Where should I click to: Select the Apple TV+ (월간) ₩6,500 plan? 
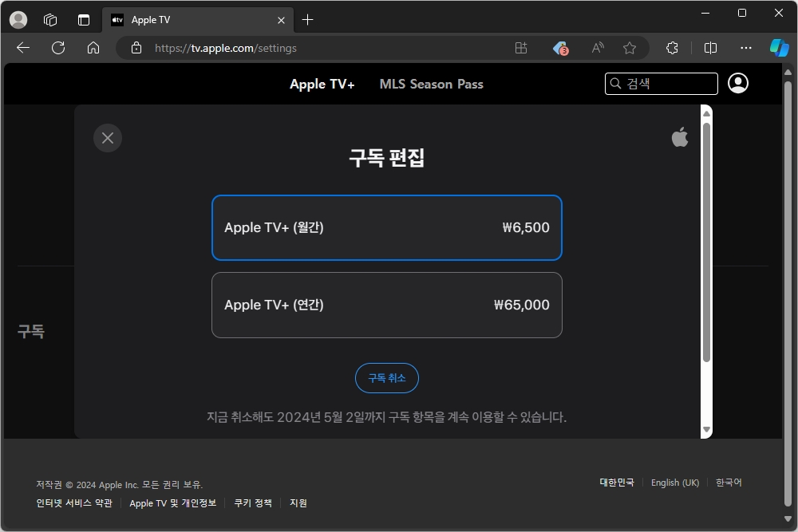(x=387, y=227)
